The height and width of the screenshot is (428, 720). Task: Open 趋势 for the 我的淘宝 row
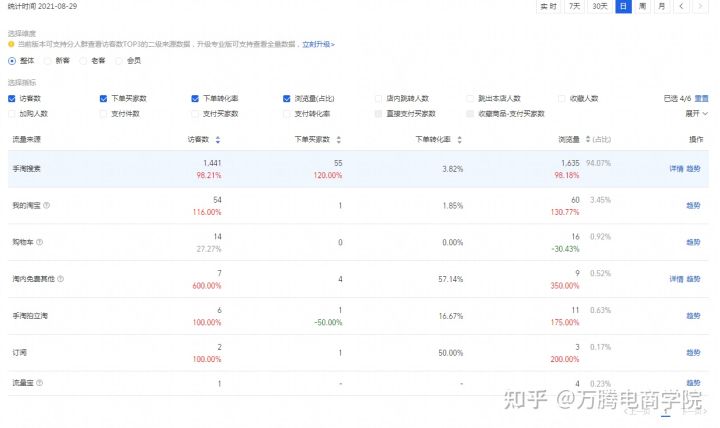click(x=693, y=205)
